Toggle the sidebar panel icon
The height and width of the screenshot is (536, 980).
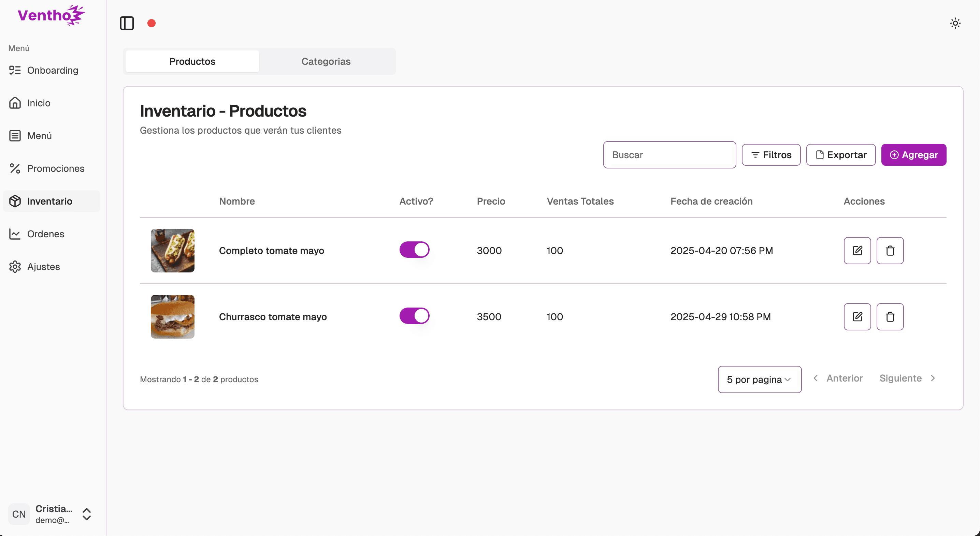coord(127,23)
